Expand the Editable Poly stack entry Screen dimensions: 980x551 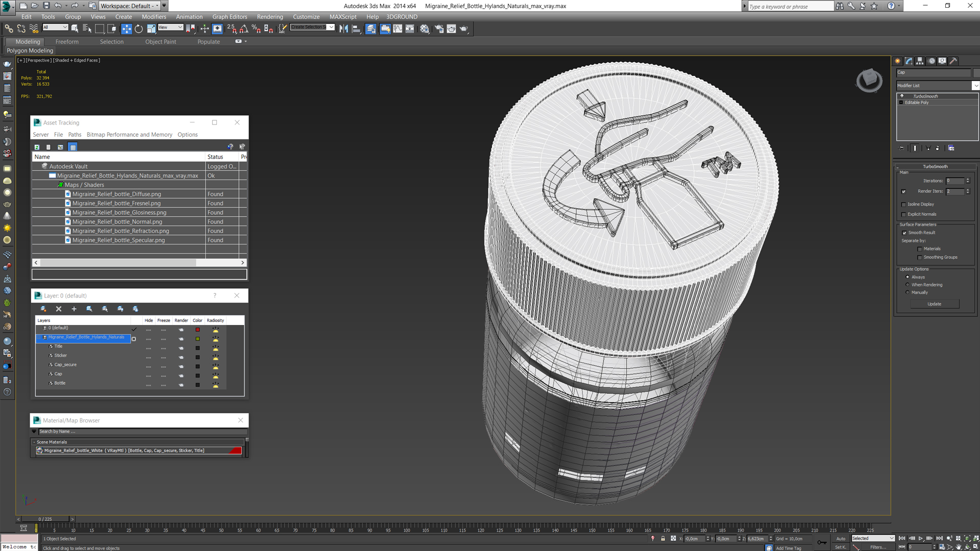(x=901, y=103)
